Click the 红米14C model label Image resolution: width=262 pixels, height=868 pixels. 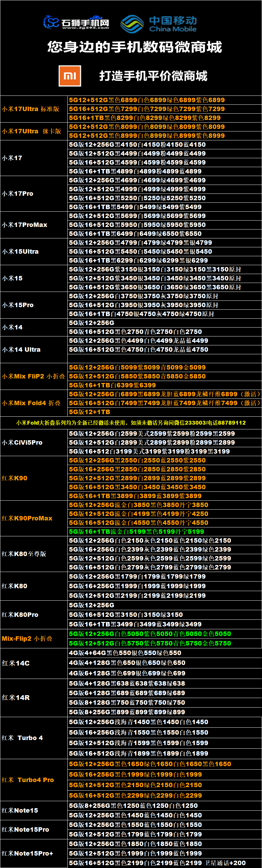(x=16, y=663)
